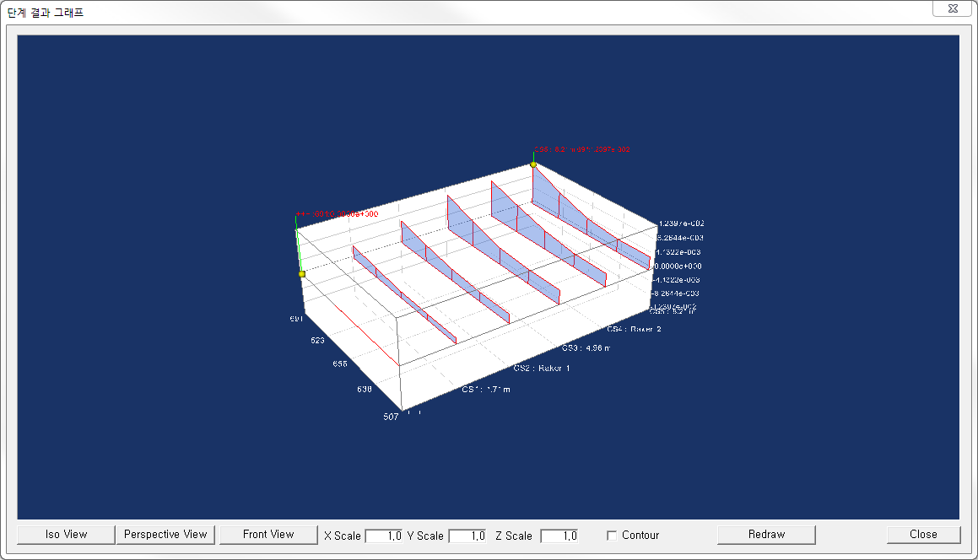
Task: Select the Z Scale value box
Action: click(x=559, y=536)
